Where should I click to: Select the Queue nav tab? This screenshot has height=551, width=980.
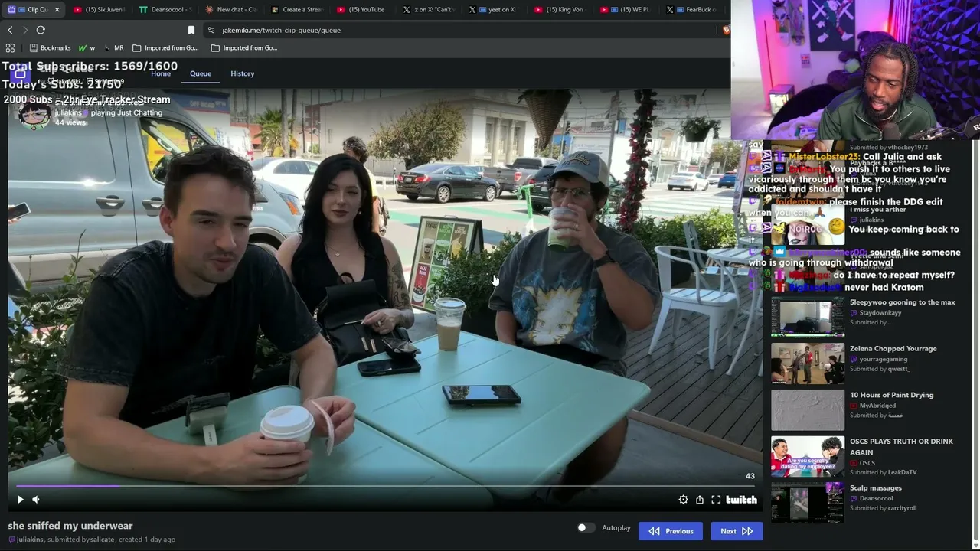pyautogui.click(x=201, y=73)
